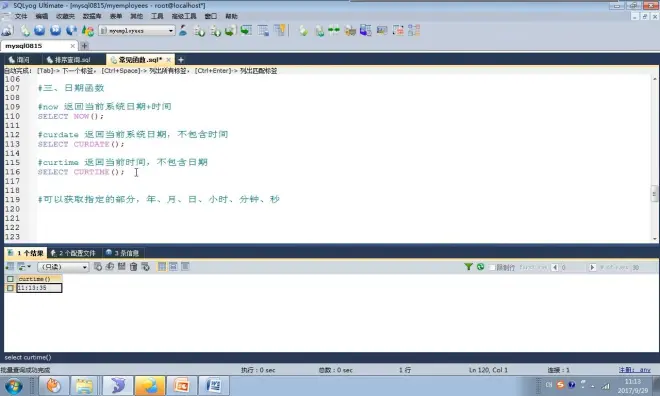Screen dimensions: 660x396
Task: Click the editor vertical scrollbar handle
Action: pos(655,194)
